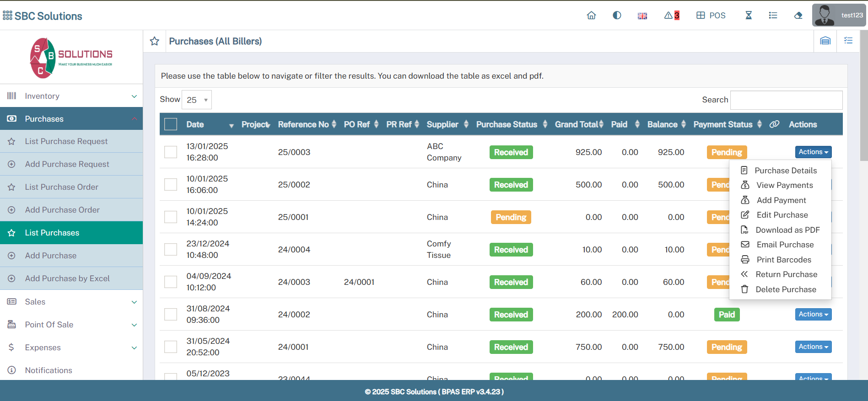The image size is (868, 401).
Task: Star the Purchases page as favorite
Action: 155,41
